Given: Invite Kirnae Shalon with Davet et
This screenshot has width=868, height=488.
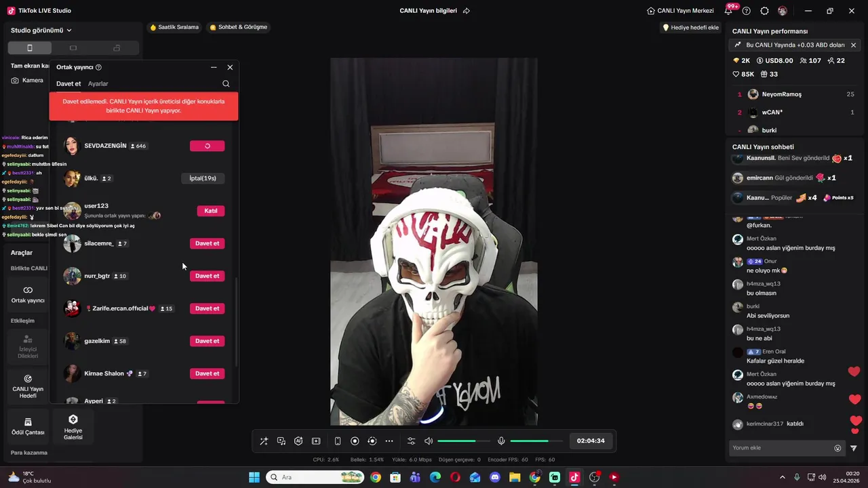Looking at the screenshot, I should [208, 373].
